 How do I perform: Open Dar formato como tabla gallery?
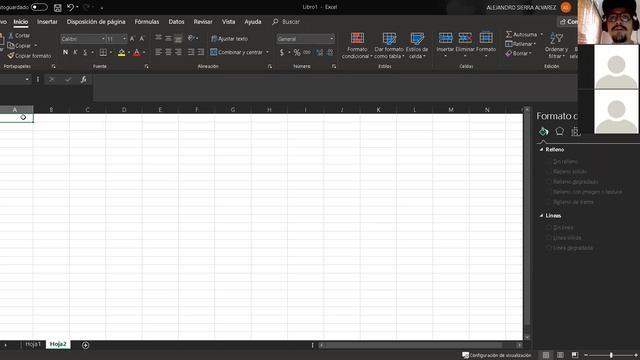tap(389, 45)
